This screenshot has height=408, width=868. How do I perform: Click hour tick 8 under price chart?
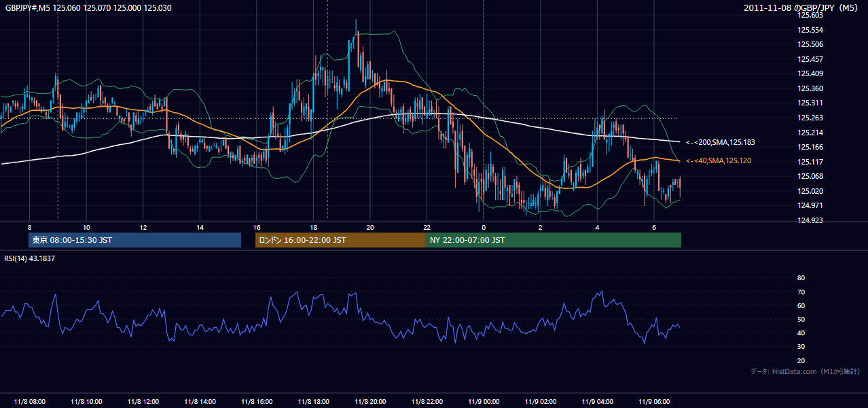click(29, 227)
